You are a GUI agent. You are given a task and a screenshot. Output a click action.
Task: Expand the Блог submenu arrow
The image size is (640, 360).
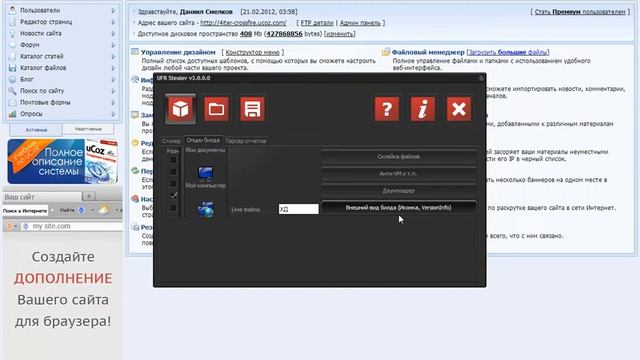[113, 79]
